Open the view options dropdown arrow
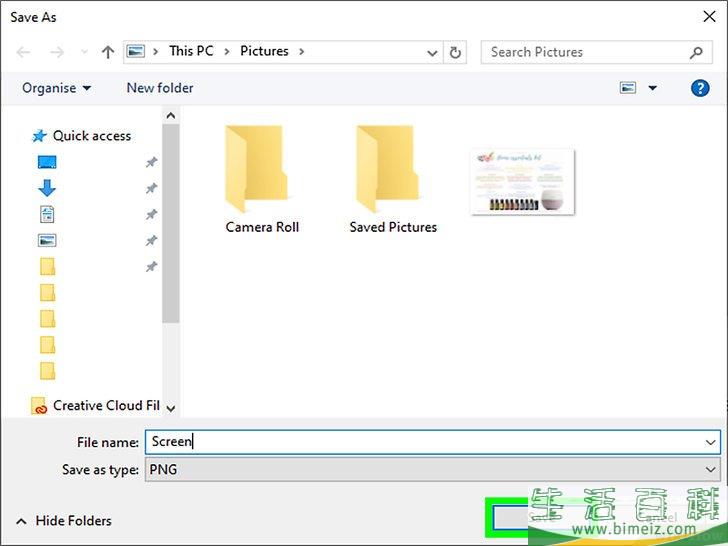Image resolution: width=728 pixels, height=546 pixels. (653, 88)
